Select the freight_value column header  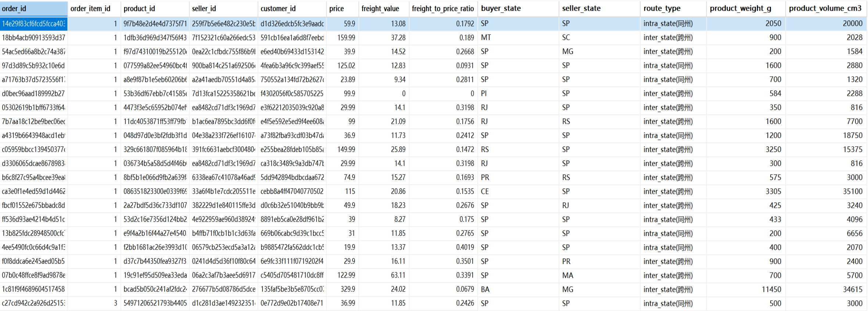point(384,8)
